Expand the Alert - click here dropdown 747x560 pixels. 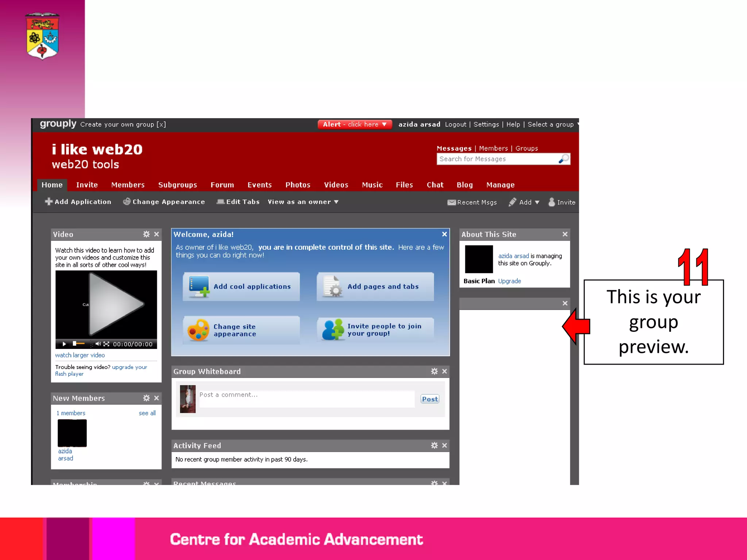coord(355,124)
